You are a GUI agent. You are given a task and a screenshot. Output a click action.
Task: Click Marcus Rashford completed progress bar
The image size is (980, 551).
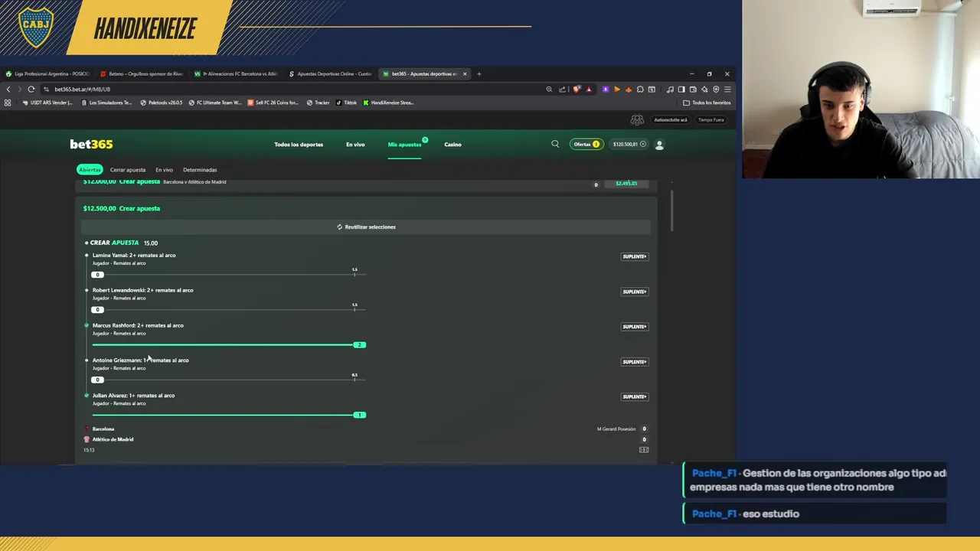[229, 344]
